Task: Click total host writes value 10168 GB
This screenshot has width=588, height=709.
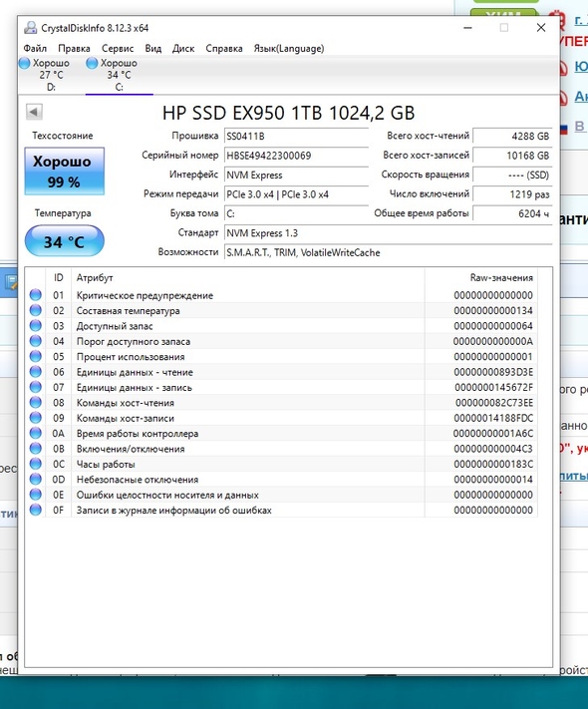Action: (x=512, y=156)
